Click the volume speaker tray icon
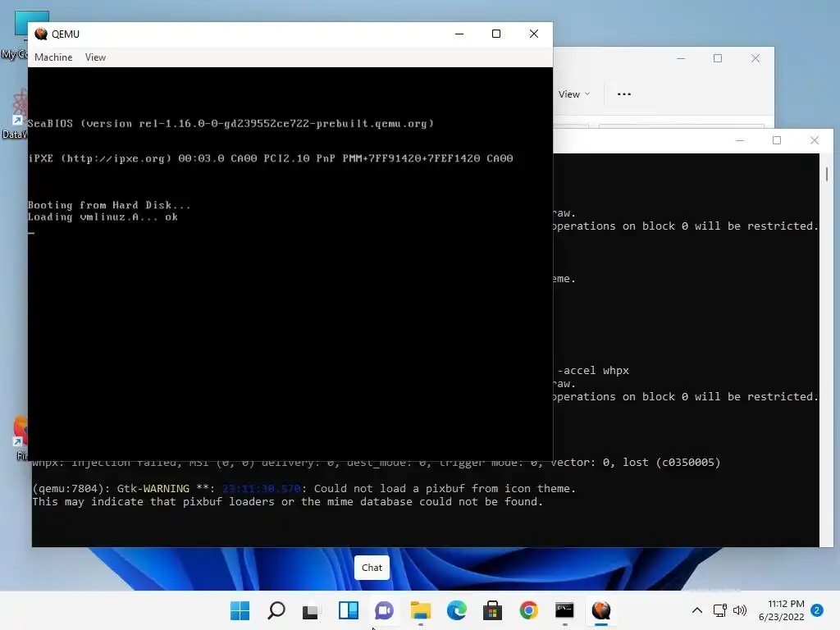Viewport: 840px width, 630px height. [740, 610]
